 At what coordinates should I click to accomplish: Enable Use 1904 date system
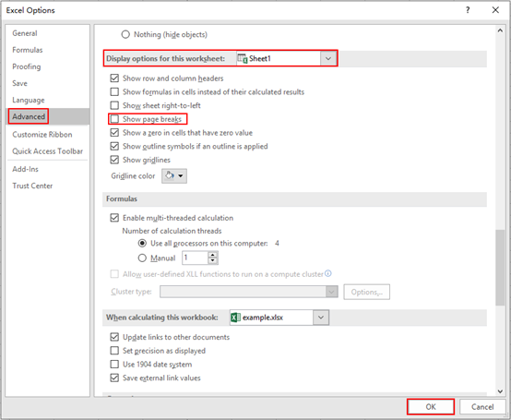[114, 365]
